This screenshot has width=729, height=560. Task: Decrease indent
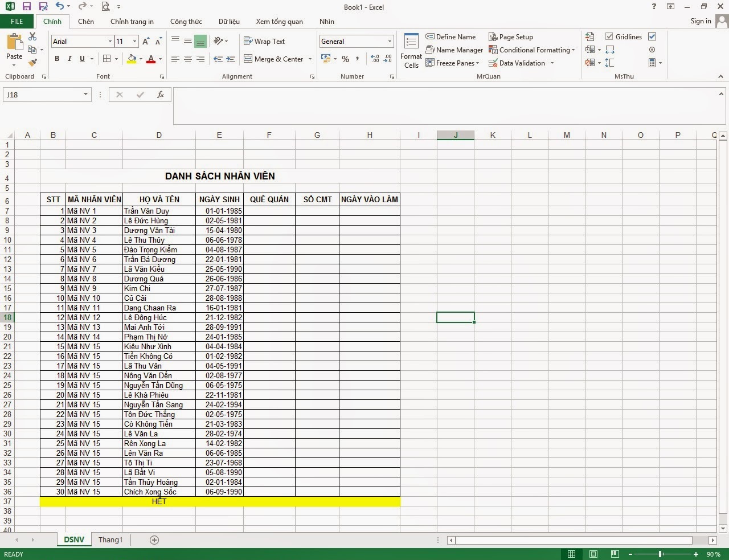218,59
